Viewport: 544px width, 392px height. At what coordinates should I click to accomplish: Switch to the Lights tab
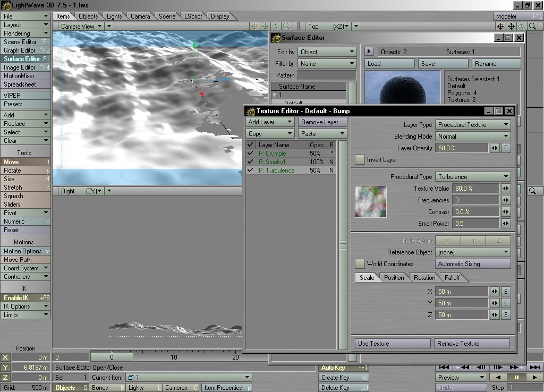(x=114, y=16)
